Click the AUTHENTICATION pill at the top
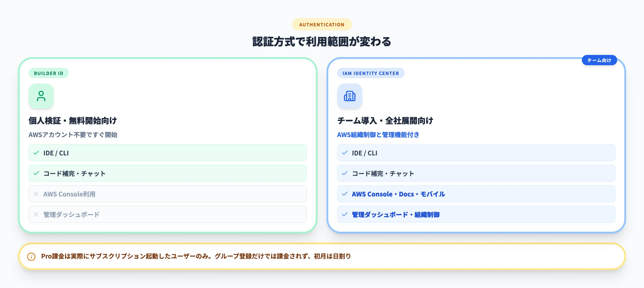The height and width of the screenshot is (288, 644). click(x=322, y=24)
